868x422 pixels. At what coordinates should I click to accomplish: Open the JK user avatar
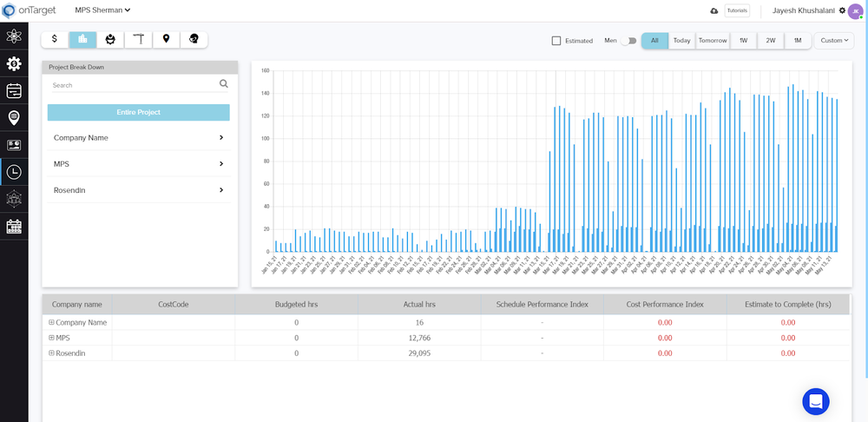click(855, 11)
